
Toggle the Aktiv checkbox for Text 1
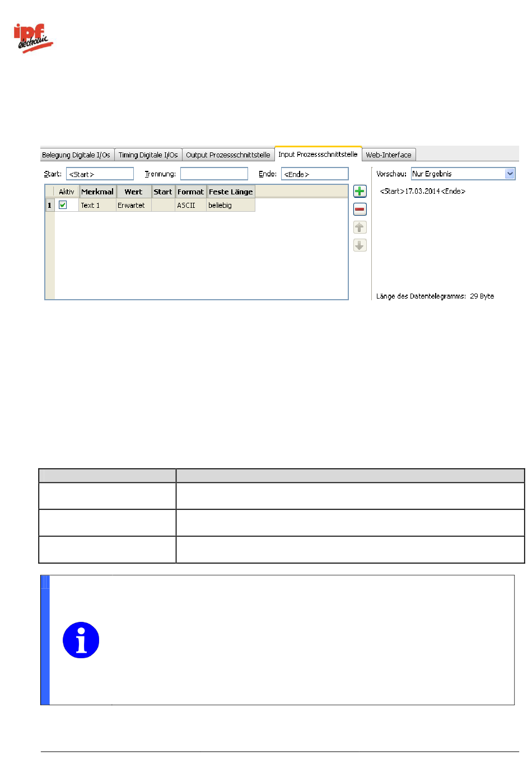[63, 205]
